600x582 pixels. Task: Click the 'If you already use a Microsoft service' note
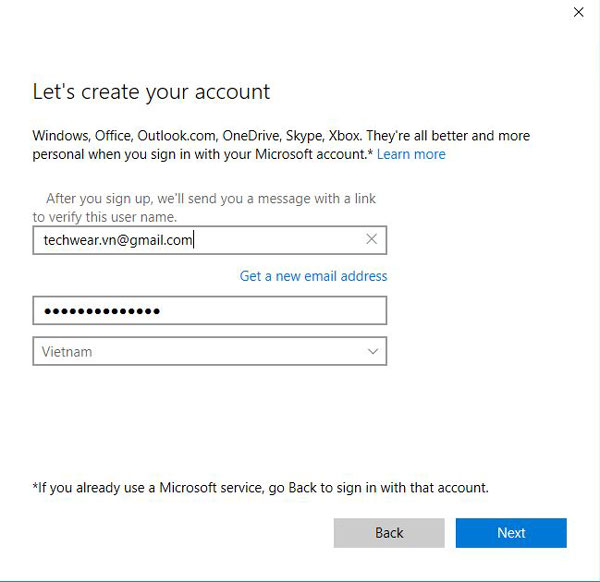(x=261, y=487)
